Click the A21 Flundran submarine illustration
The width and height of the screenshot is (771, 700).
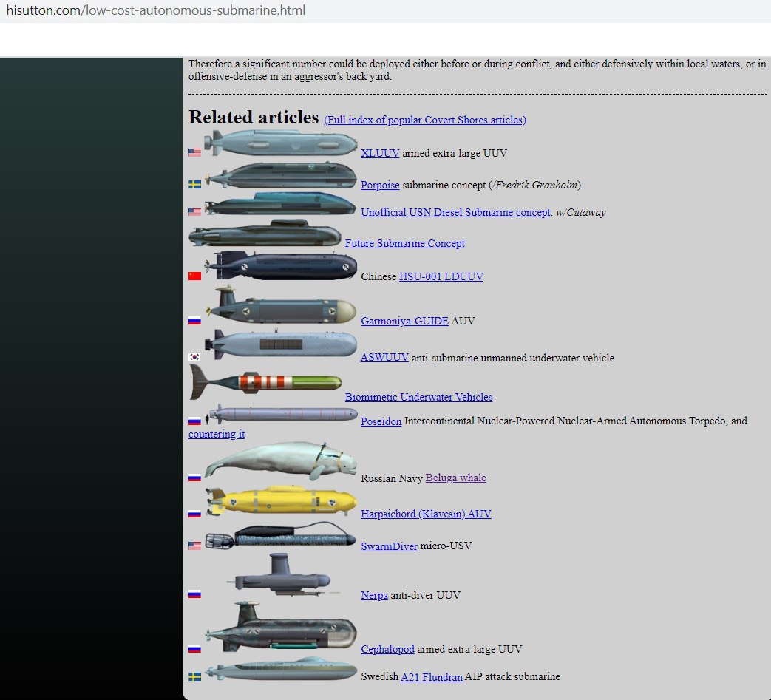click(x=280, y=669)
